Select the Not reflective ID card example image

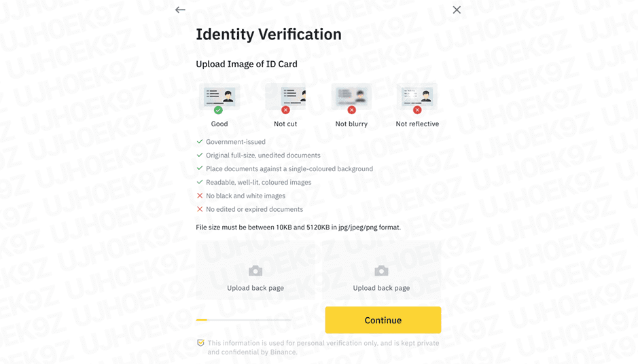tap(417, 96)
